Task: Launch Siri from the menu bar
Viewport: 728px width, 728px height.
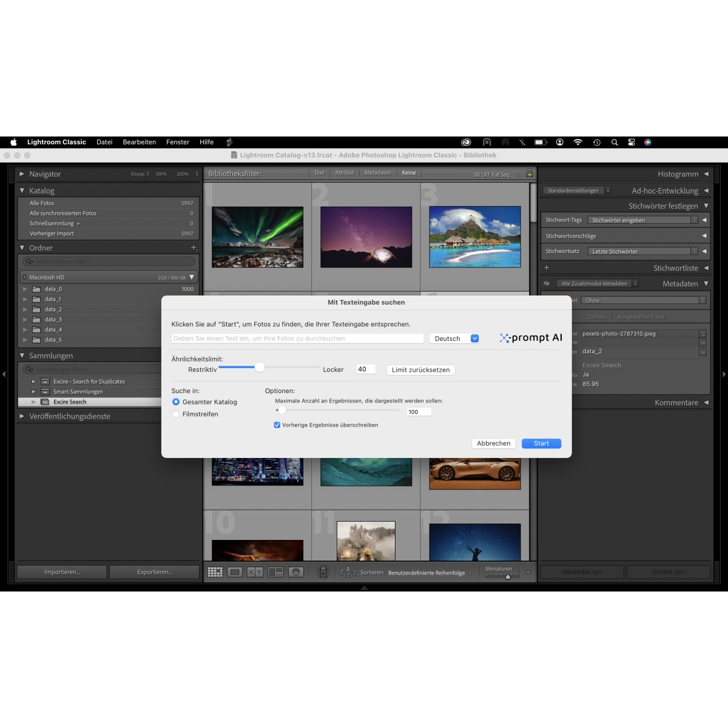Action: click(x=648, y=142)
